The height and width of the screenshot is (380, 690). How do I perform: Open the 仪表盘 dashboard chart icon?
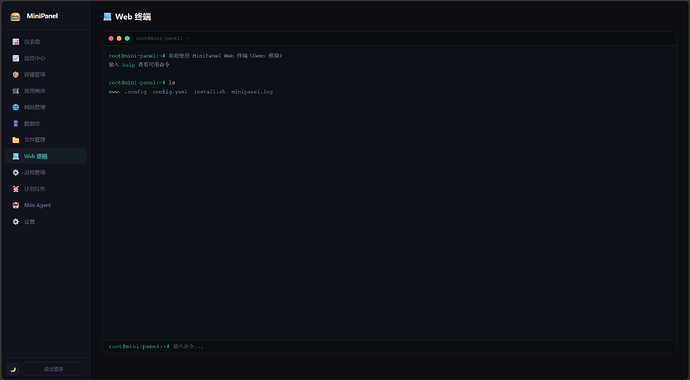(16, 42)
